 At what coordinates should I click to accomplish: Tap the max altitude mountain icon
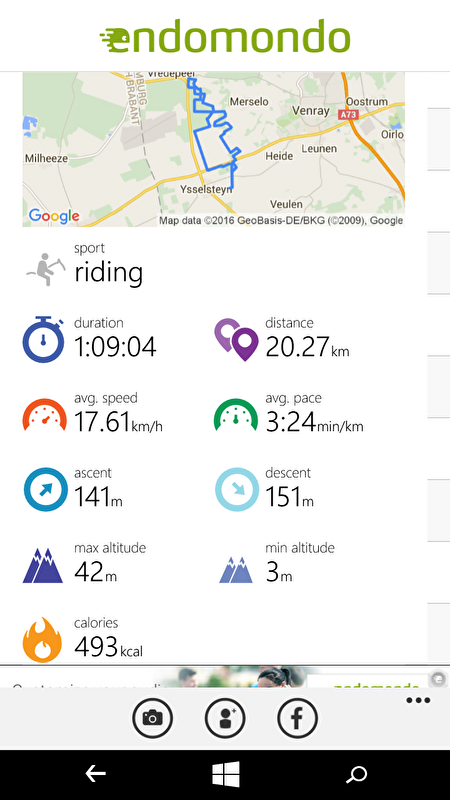pos(43,566)
